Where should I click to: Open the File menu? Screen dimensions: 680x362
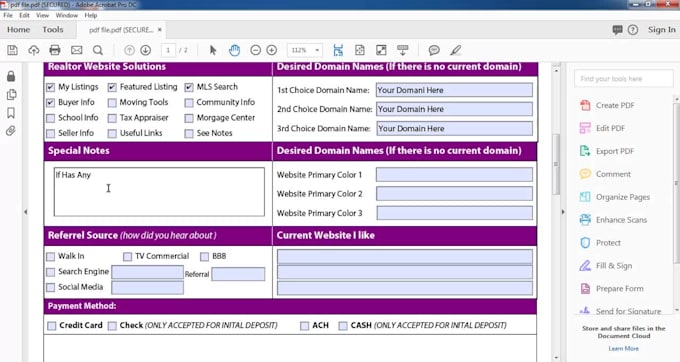(8, 15)
